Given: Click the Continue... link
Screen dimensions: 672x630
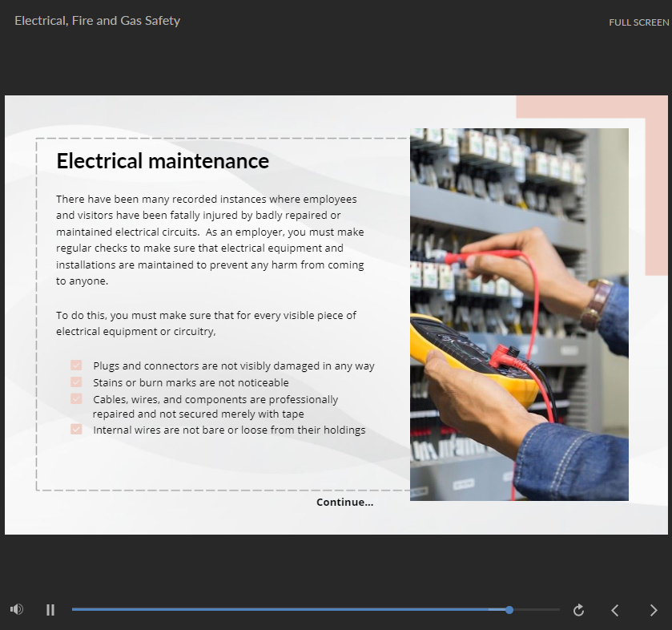Looking at the screenshot, I should 344,503.
